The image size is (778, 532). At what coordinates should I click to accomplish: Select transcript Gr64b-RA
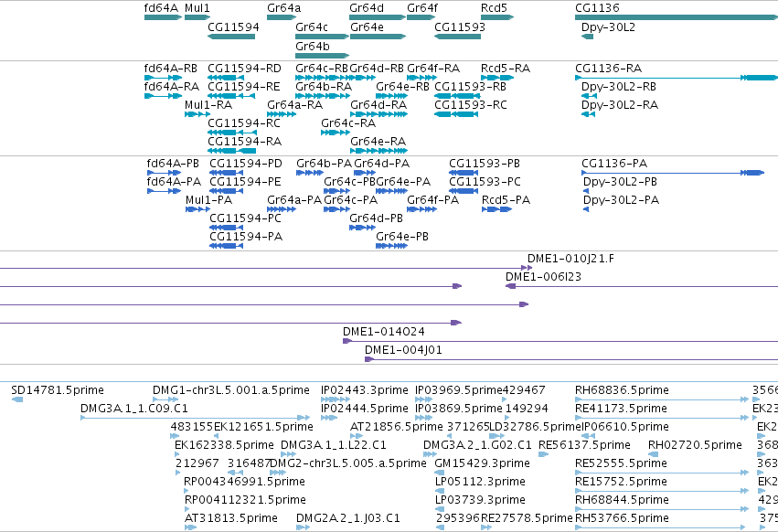pyautogui.click(x=323, y=96)
